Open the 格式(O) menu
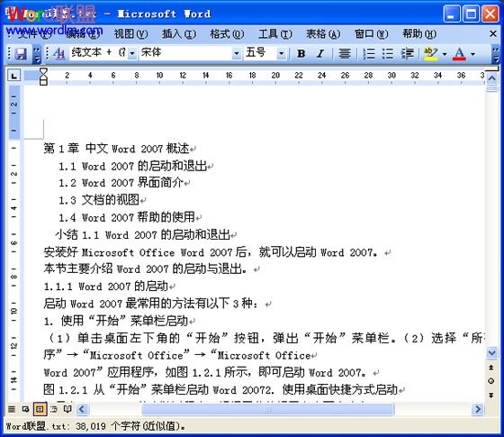Viewport: 504px width, 437px height. pos(227,34)
